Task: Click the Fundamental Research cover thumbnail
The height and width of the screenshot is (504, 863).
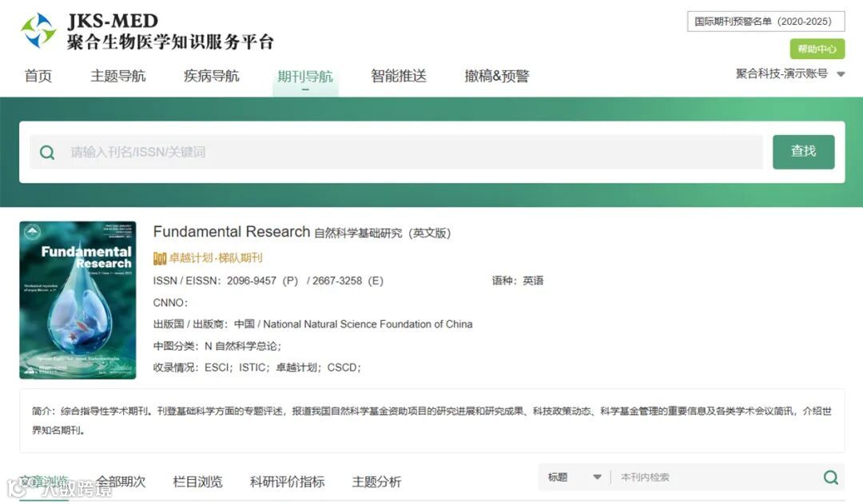Action: (x=78, y=300)
